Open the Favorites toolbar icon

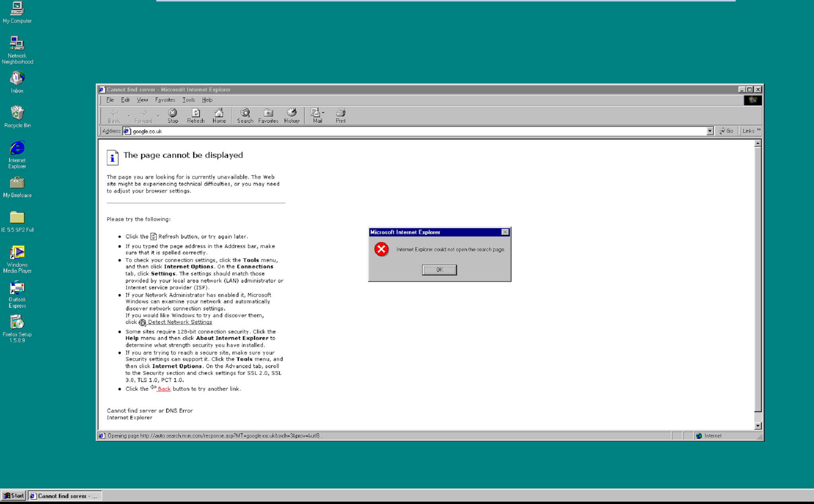[x=268, y=116]
